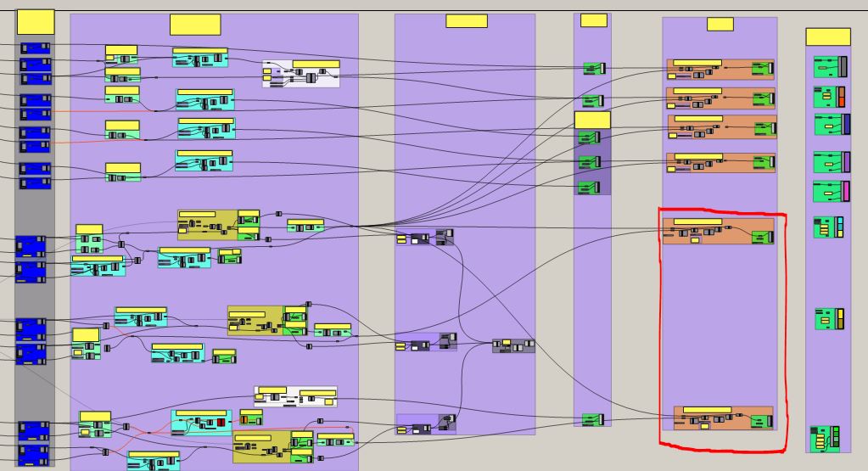The image size is (868, 471).
Task: Select the orange color swatch in rightmost column
Action: pos(841,97)
